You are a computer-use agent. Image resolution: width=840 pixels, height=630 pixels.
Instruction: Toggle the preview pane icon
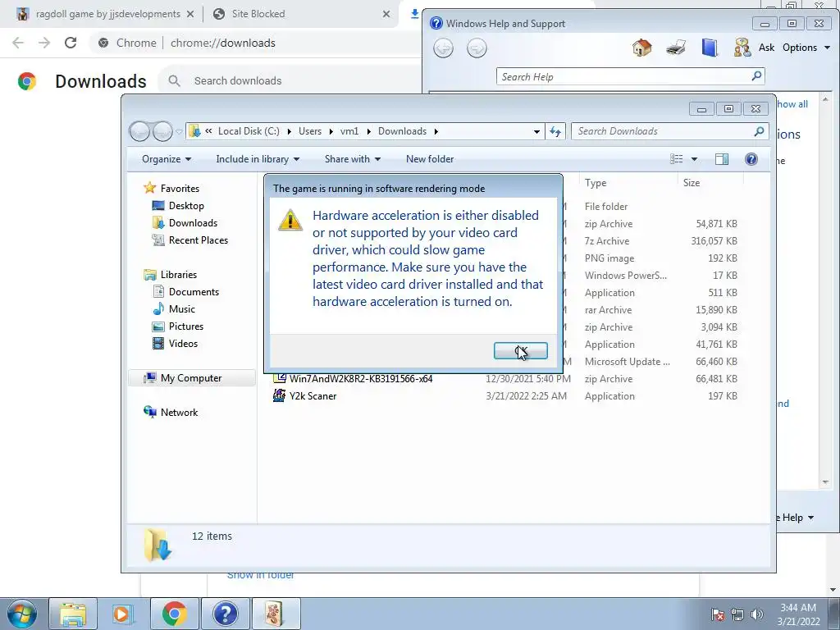722,159
